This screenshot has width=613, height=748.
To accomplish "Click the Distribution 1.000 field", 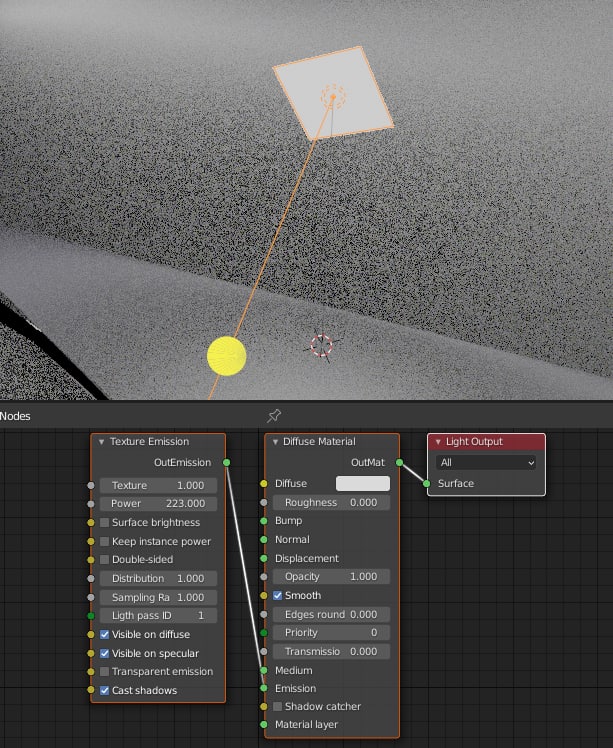I will click(158, 578).
